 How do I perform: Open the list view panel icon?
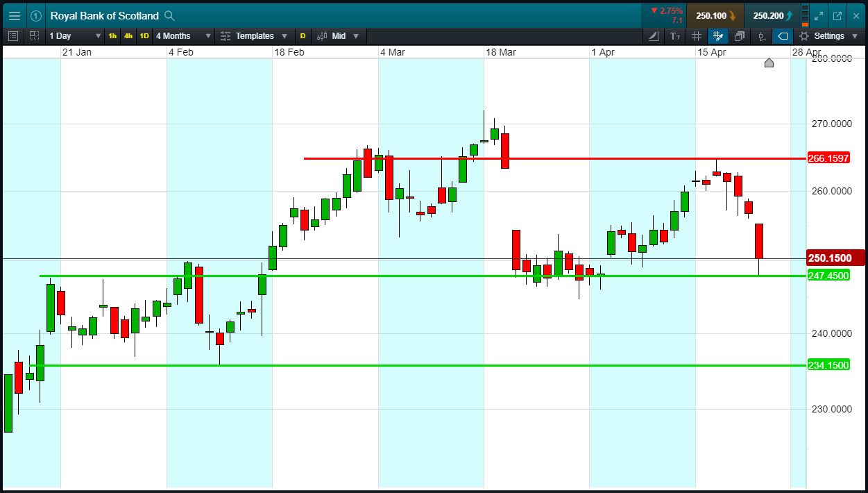pos(13,36)
